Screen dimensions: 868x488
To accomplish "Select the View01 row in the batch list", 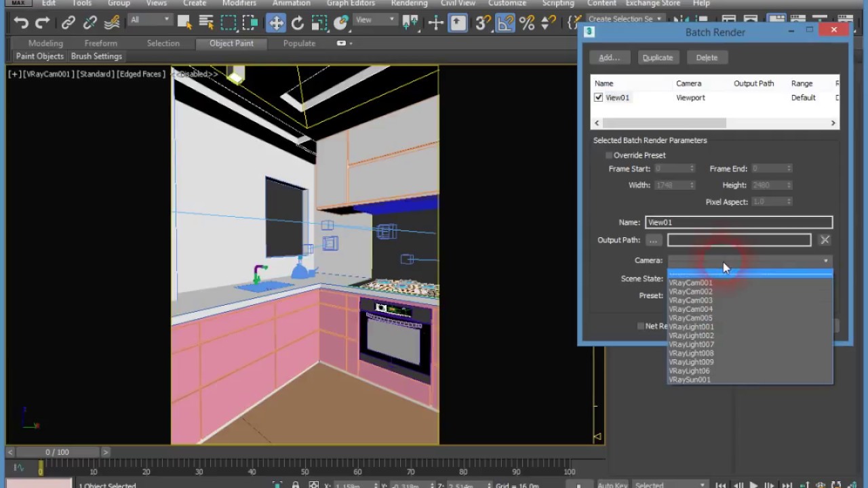I will pos(715,98).
